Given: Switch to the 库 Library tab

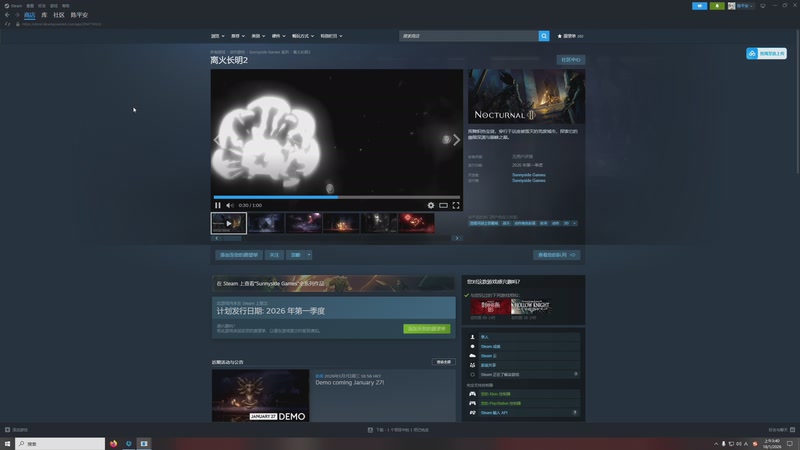Looking at the screenshot, I should pyautogui.click(x=44, y=15).
